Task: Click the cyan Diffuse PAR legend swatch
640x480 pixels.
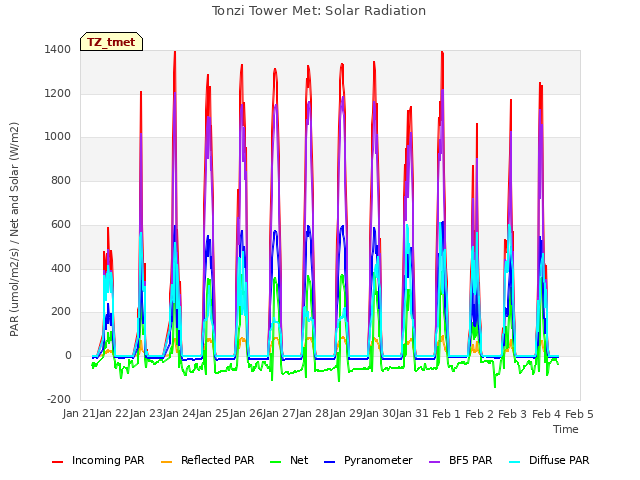Action: (x=515, y=462)
